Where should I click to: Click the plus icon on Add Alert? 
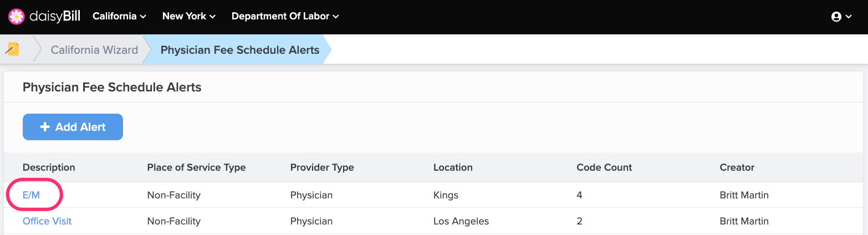(45, 127)
